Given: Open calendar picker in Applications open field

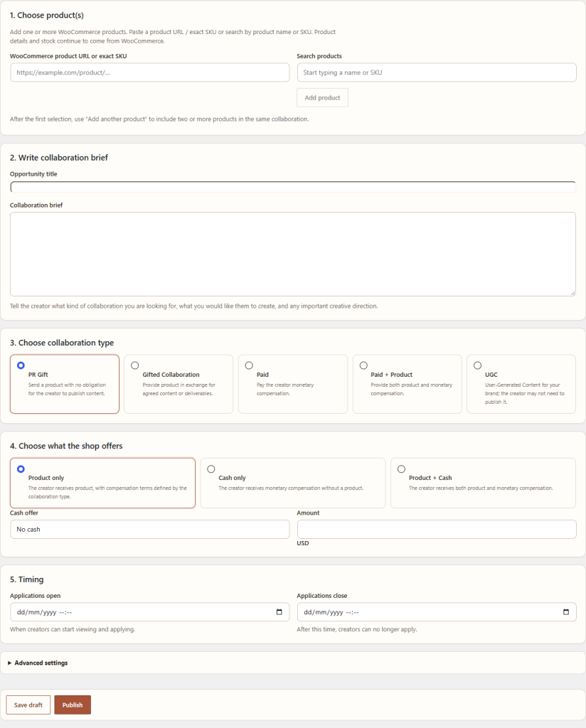Looking at the screenshot, I should 279,612.
